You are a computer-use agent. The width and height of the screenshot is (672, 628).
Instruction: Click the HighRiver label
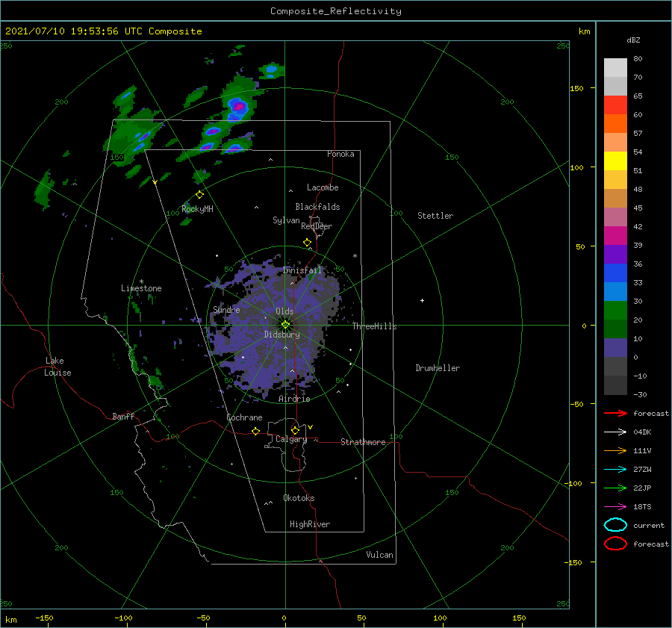coord(310,524)
